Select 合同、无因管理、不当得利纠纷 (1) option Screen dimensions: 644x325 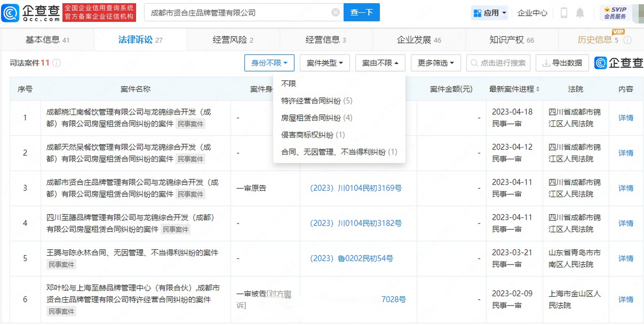click(339, 152)
